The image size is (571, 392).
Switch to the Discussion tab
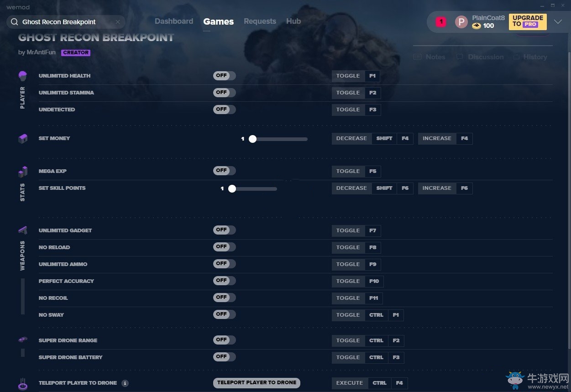(480, 57)
